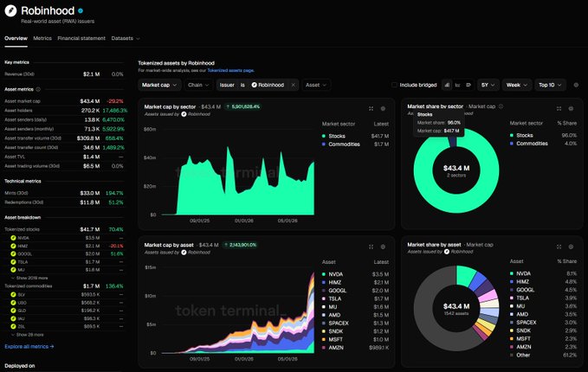Toggle Commodities entry in Market share by sector legend
Image resolution: width=588 pixels, height=372 pixels.
[x=528, y=144]
